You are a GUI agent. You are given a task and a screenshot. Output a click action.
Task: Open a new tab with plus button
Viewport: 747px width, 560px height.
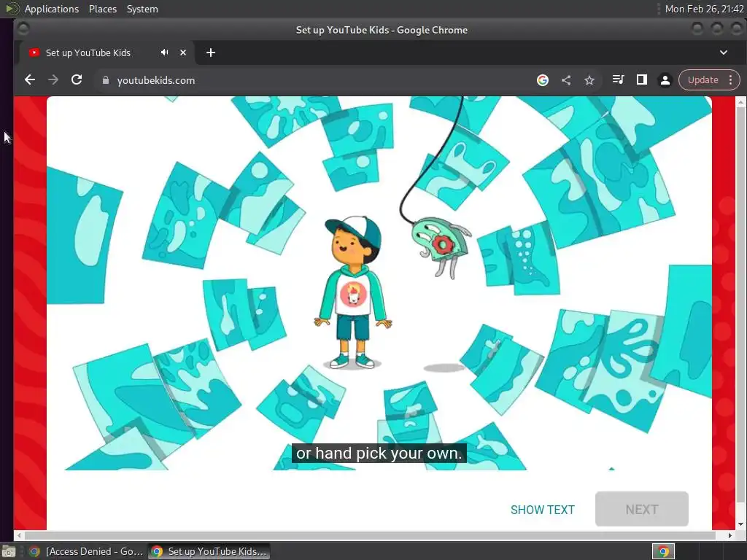point(211,52)
